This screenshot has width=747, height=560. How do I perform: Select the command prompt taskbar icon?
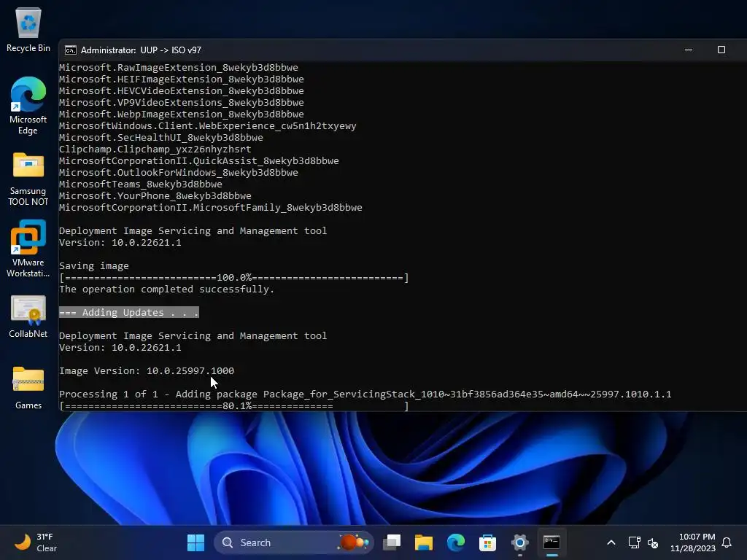point(551,542)
